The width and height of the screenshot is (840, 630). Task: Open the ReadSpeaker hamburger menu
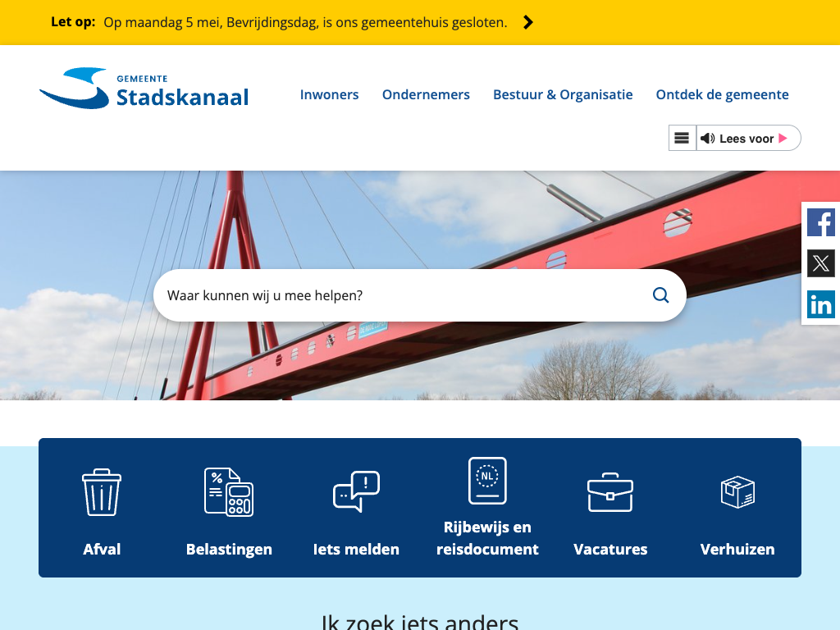(682, 138)
